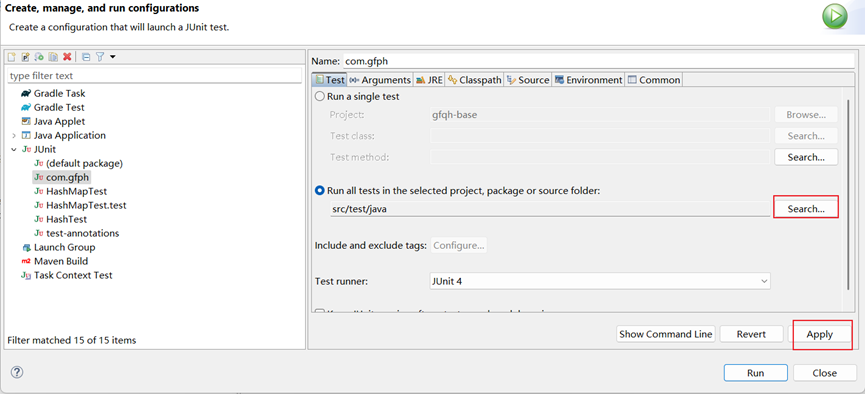Image resolution: width=865 pixels, height=394 pixels.
Task: Click the Test tab vertical scrollbar
Action: [848, 195]
